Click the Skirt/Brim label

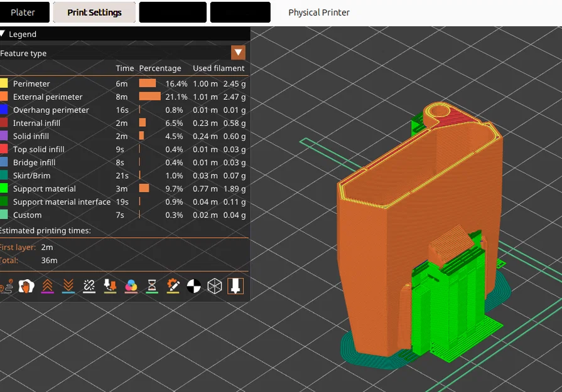coord(31,176)
